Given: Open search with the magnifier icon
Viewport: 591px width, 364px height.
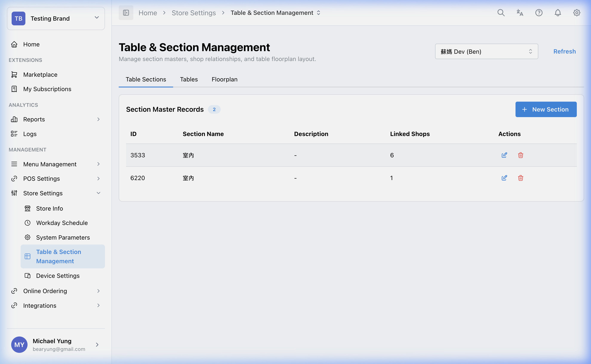Looking at the screenshot, I should pos(501,13).
